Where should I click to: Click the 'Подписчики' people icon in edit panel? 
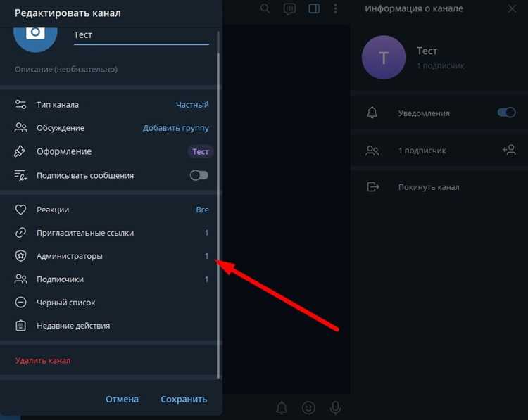coord(20,279)
